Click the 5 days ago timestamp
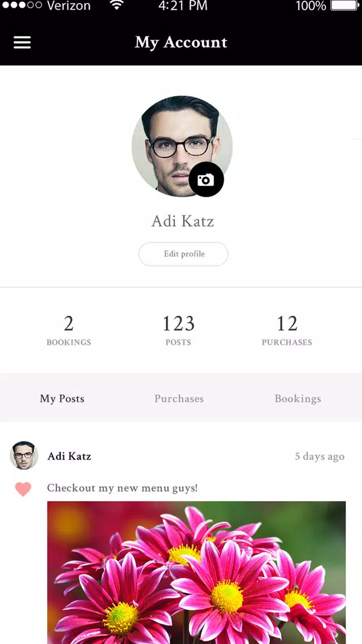This screenshot has height=644, width=362. coord(320,457)
